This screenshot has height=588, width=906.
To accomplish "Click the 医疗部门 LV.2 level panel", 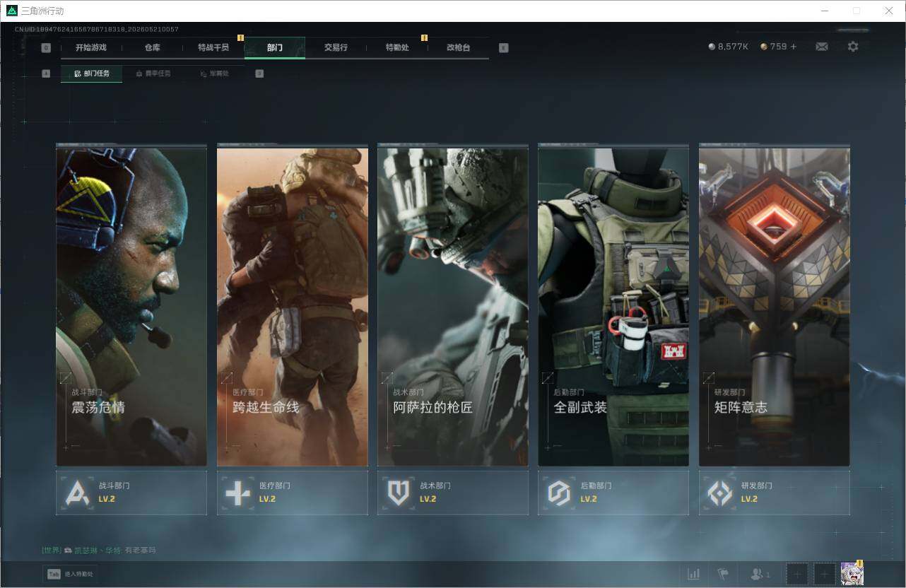I will 293,493.
